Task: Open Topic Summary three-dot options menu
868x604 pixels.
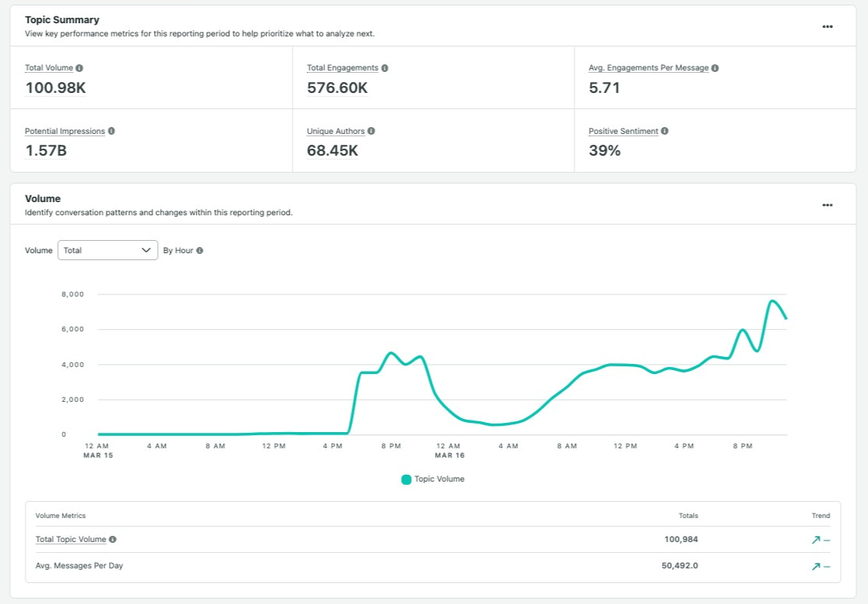Action: tap(827, 26)
